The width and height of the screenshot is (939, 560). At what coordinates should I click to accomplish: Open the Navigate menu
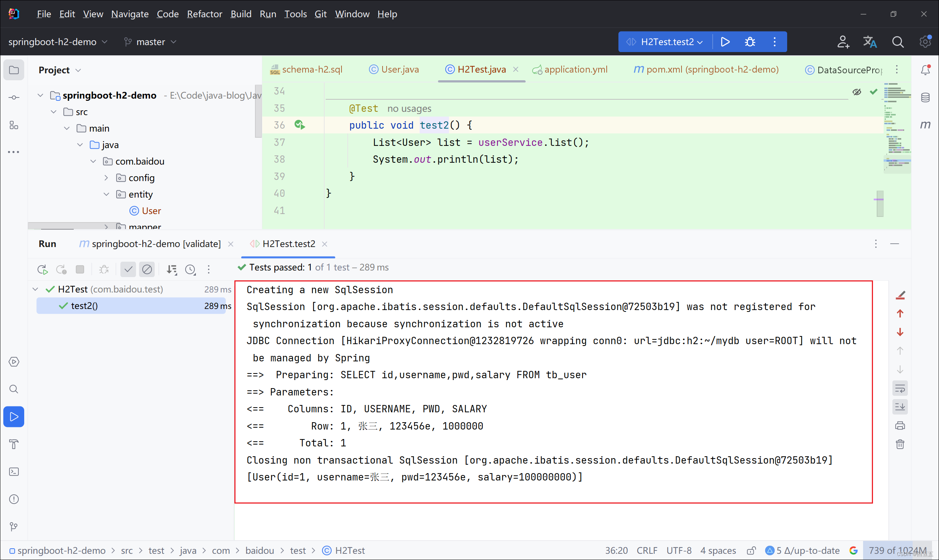129,14
